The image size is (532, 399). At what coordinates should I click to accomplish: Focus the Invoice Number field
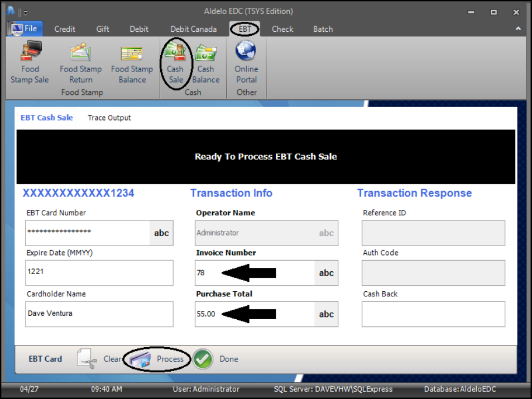tap(255, 273)
